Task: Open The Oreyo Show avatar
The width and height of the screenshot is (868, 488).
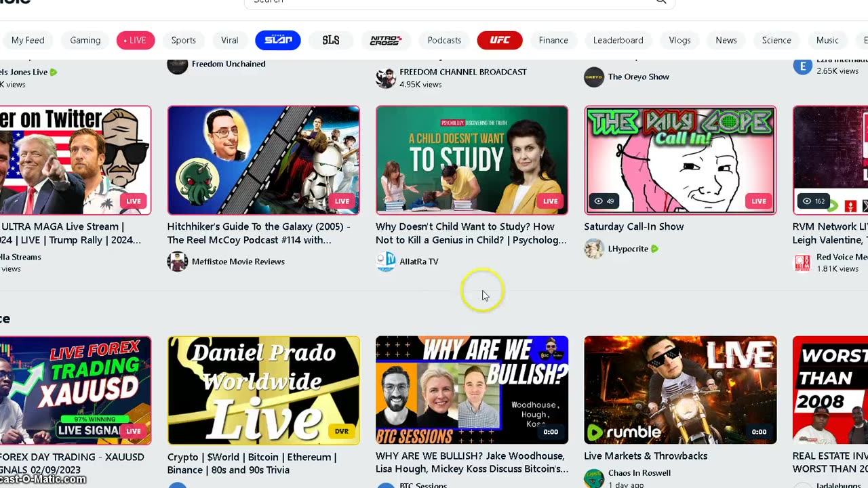Action: (x=594, y=77)
